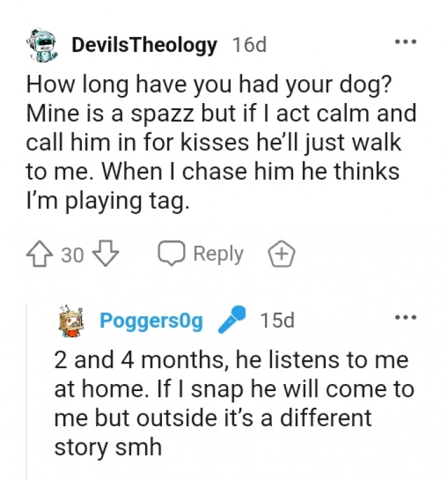The height and width of the screenshot is (480, 448).
Task: Click the speech bubble reply icon
Action: [171, 255]
